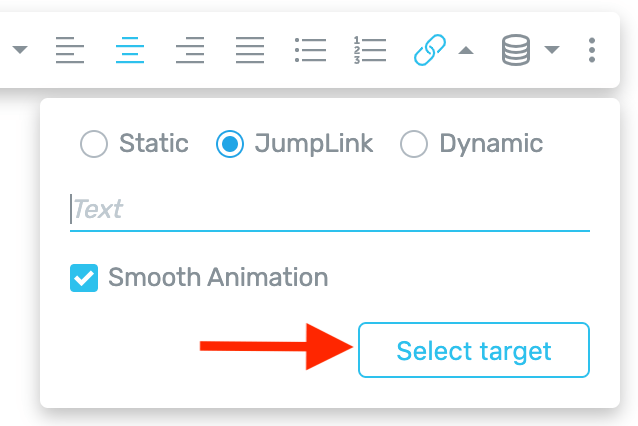Focus the Text input field
This screenshot has width=638, height=426.
pos(330,211)
